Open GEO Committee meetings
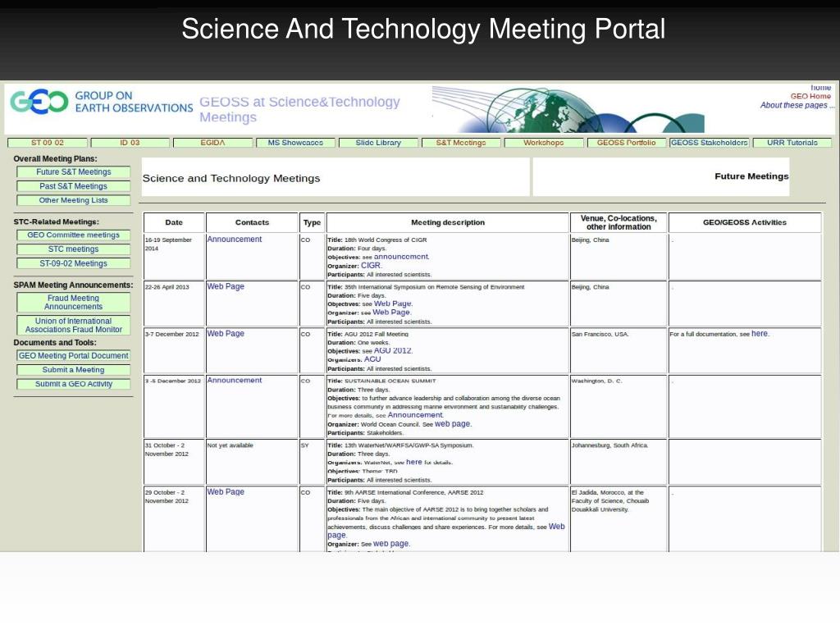Image resolution: width=840 pixels, height=630 pixels. (x=73, y=235)
